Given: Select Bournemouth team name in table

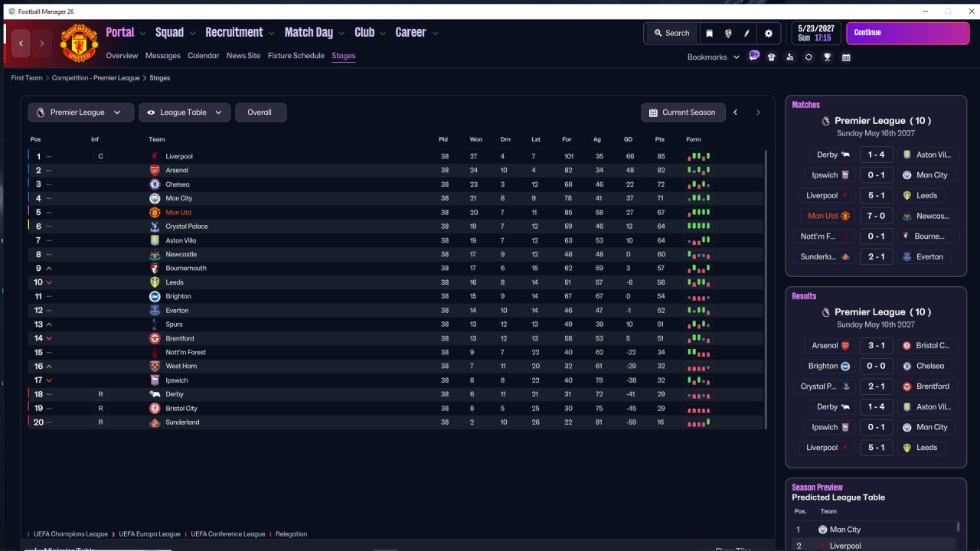Looking at the screenshot, I should [186, 269].
